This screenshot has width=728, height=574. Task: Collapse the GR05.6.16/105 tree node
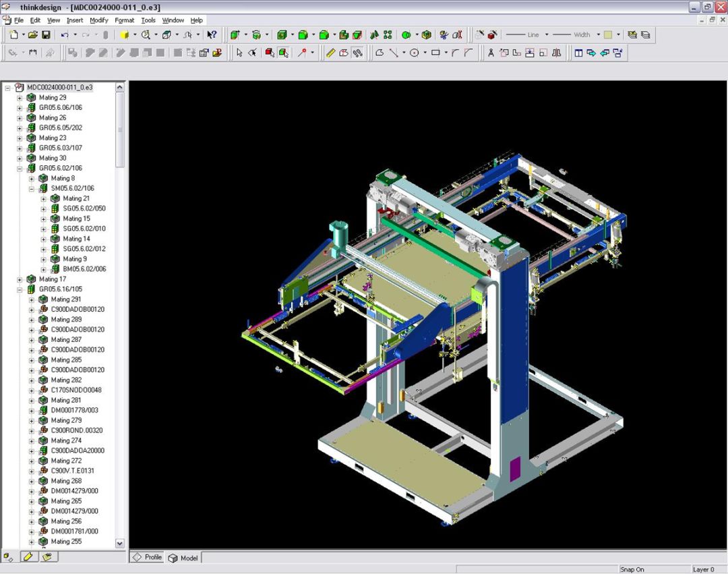point(20,290)
